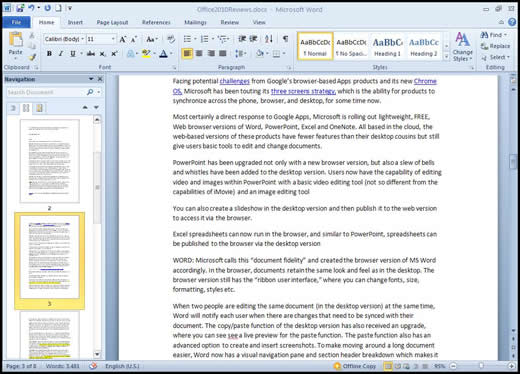Click the Format Painter brush icon
The width and height of the screenshot is (520, 374).
pos(32,58)
